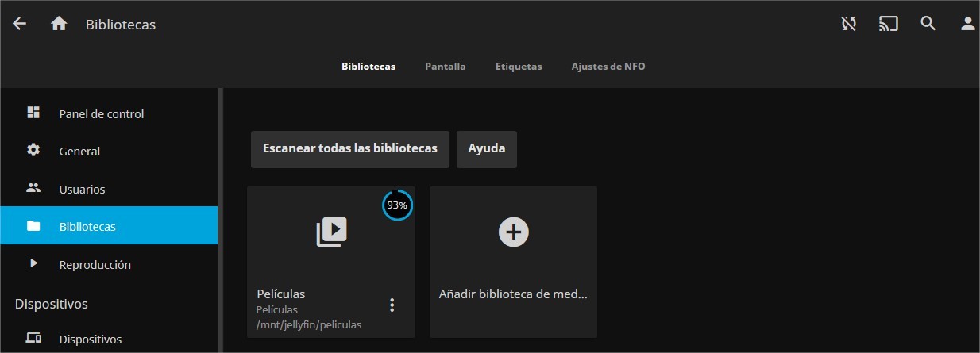Click the Películas library video icon
This screenshot has width=980, height=353.
click(331, 232)
